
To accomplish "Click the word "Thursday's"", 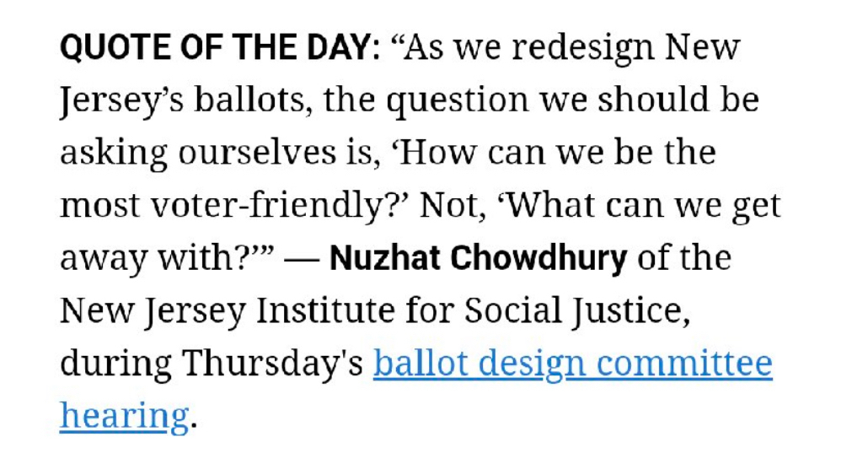I will 272,364.
